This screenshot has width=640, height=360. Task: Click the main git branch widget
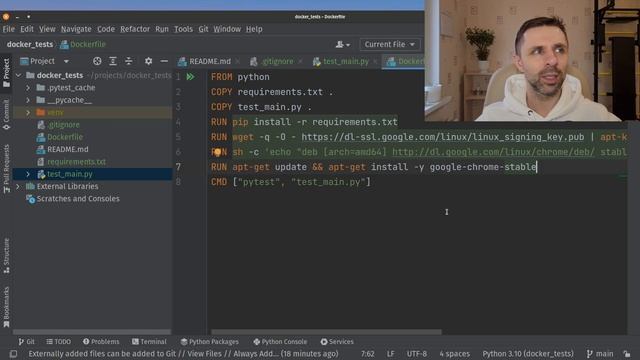[600, 354]
